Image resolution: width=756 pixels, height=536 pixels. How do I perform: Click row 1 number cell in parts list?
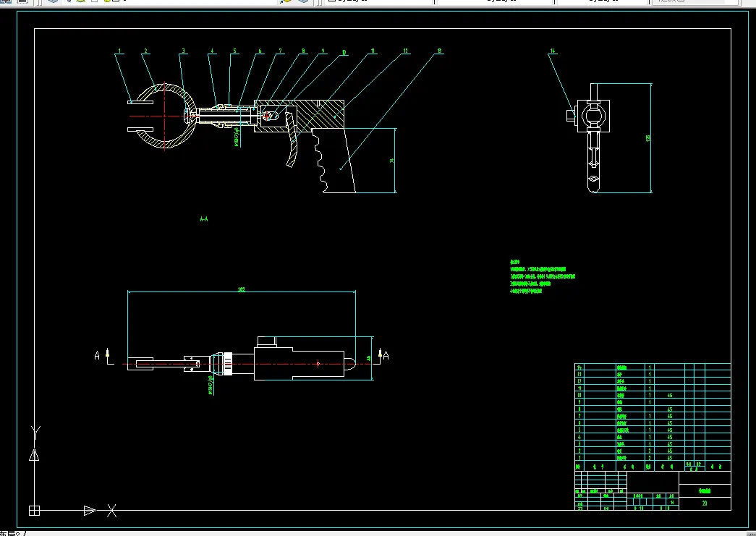(x=579, y=458)
